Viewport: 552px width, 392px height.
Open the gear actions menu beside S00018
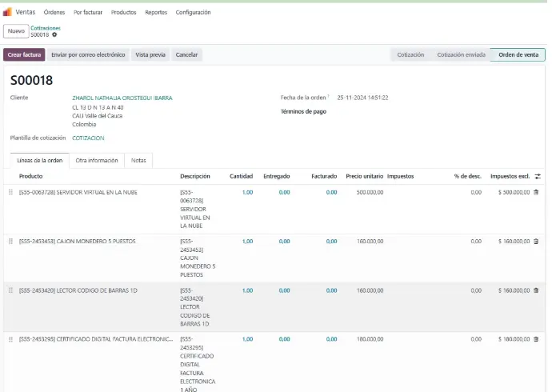pyautogui.click(x=54, y=35)
